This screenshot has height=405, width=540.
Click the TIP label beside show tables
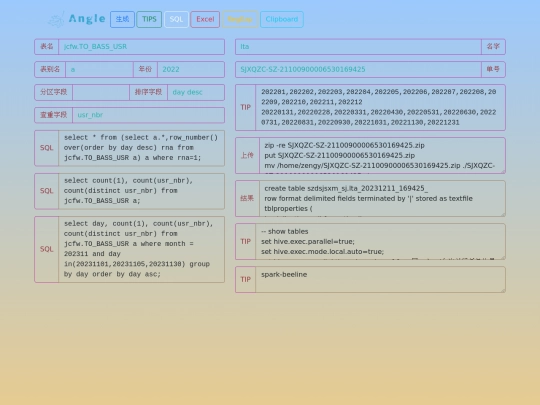coord(246,241)
